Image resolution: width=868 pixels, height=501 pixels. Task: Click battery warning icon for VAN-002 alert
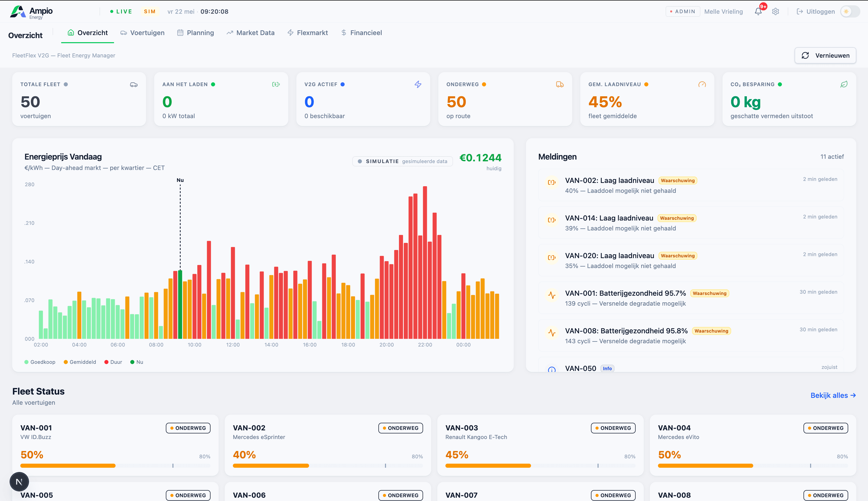tap(552, 182)
